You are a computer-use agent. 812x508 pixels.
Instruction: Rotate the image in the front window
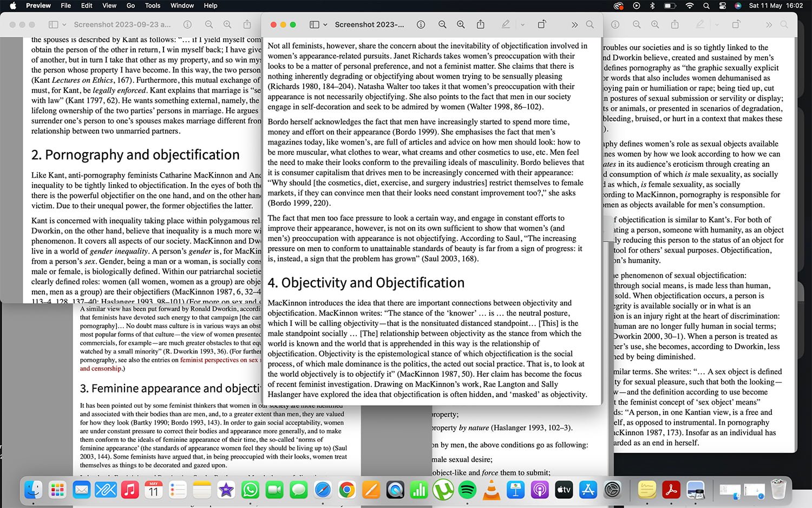click(541, 24)
